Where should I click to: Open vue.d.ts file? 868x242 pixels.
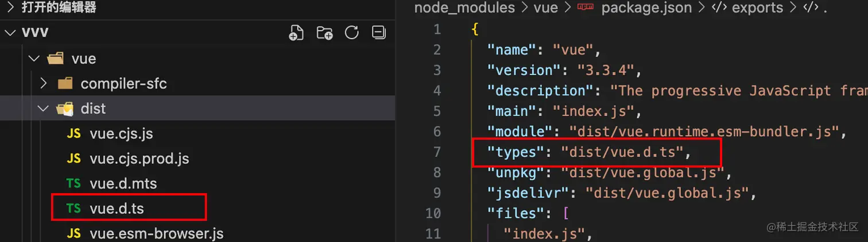pos(117,209)
